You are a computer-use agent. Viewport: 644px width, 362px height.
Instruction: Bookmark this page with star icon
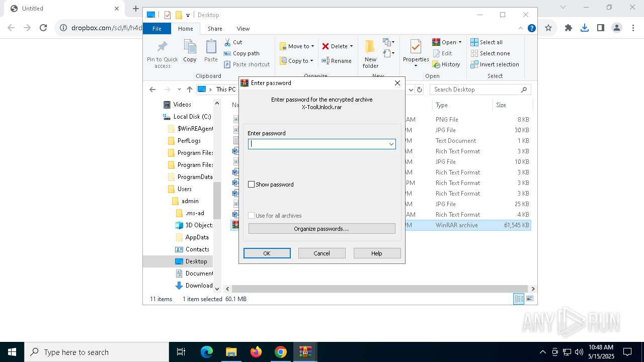point(548,28)
